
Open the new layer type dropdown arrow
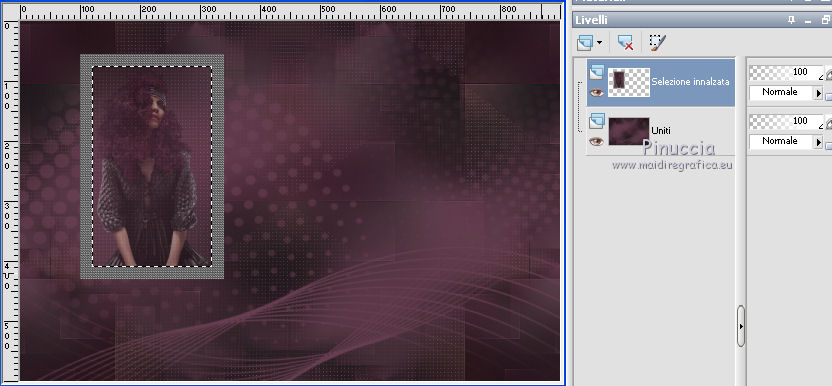coord(600,42)
